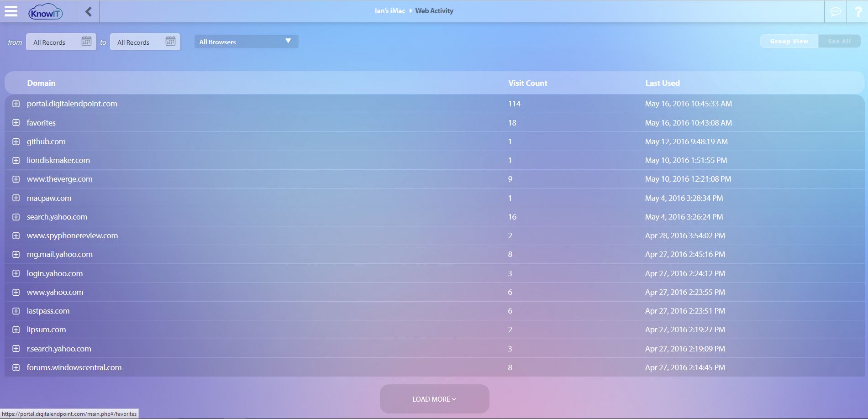Sort by Last Used column header

coord(663,83)
